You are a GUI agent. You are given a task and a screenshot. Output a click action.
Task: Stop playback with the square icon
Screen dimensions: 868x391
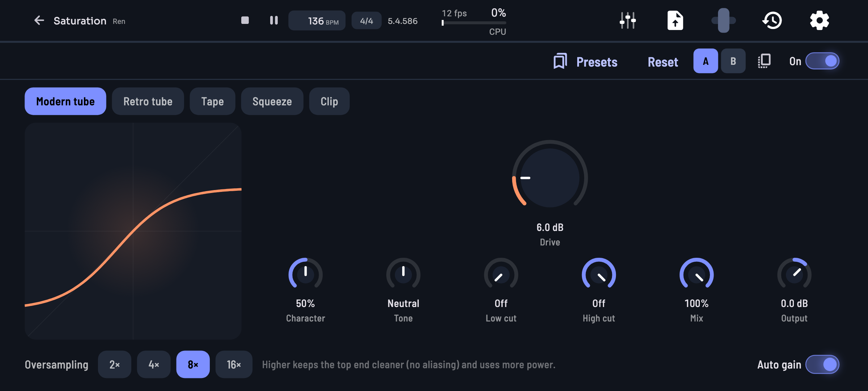[x=245, y=21]
